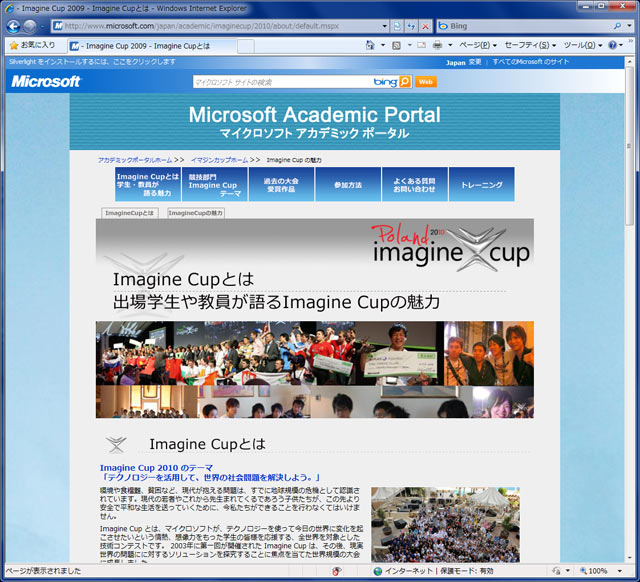The height and width of the screenshot is (582, 640).
Task: Refresh the page with the Refresh icon
Action: tap(411, 26)
